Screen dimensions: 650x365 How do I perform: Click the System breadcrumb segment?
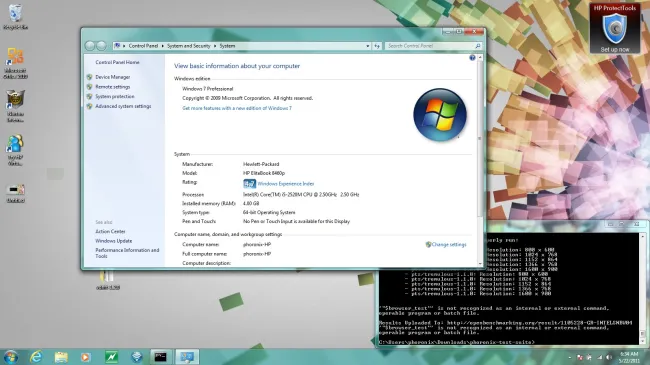[x=227, y=46]
